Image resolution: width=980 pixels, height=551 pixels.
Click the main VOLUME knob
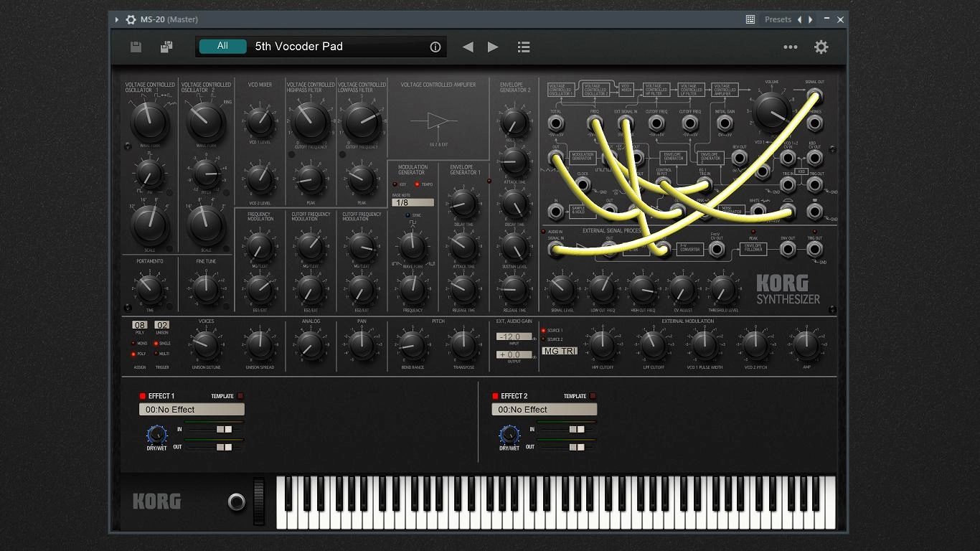(x=771, y=113)
